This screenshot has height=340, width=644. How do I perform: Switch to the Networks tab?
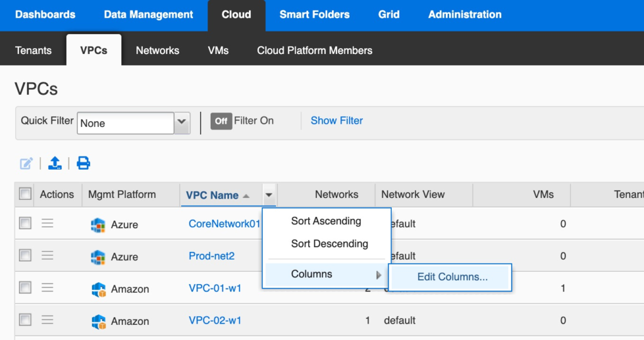[x=157, y=50]
